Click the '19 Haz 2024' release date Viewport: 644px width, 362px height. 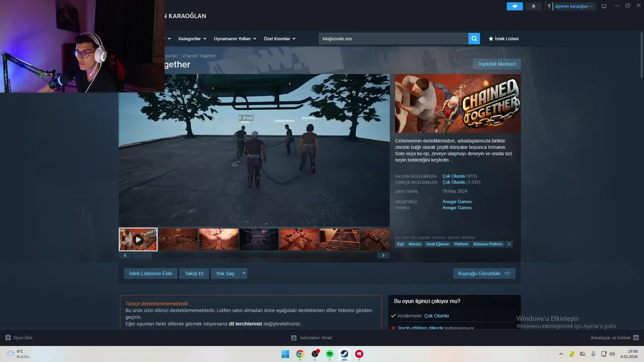pos(455,192)
